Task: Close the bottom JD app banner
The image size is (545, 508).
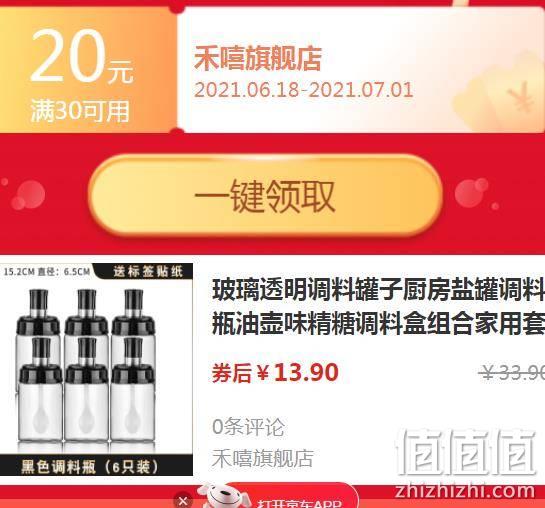Action: 183,501
